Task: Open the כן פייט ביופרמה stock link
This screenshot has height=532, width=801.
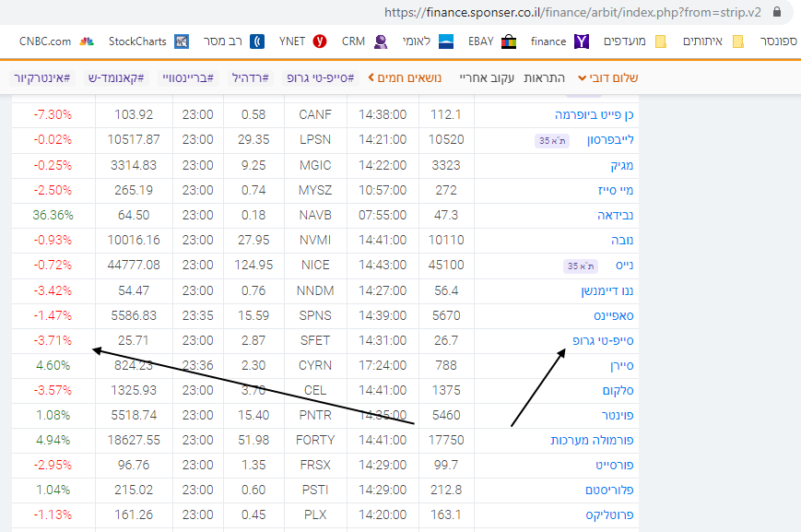Action: [x=595, y=114]
